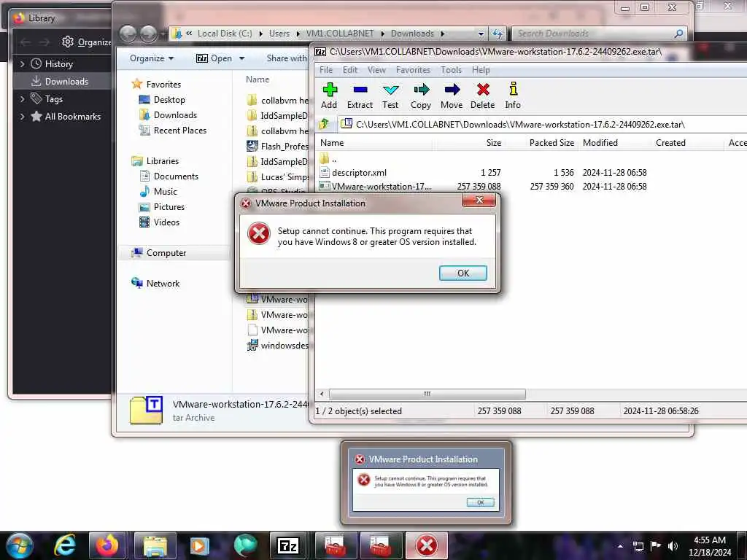This screenshot has height=560, width=747.
Task: Expand All Bookmarks in Firefox Library
Action: click(x=22, y=117)
